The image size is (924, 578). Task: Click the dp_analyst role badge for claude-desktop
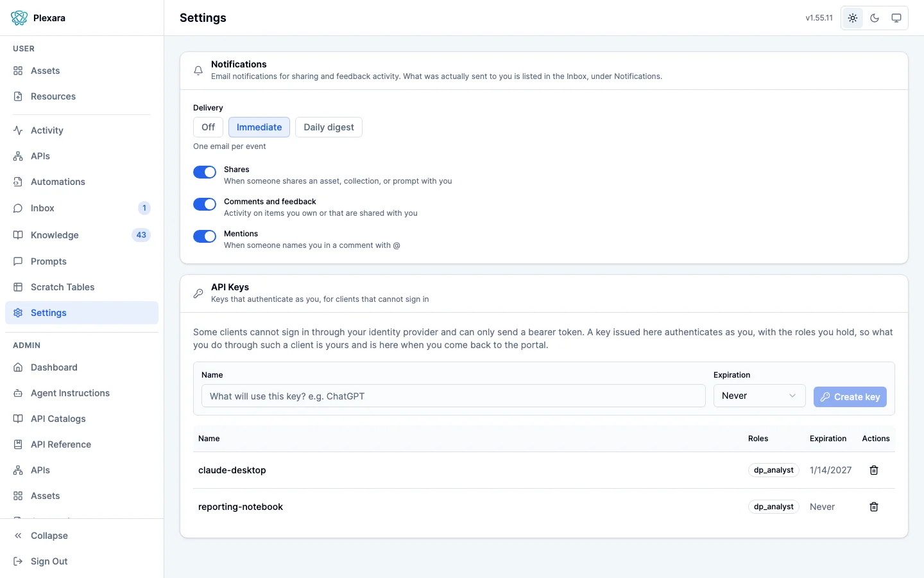774,470
